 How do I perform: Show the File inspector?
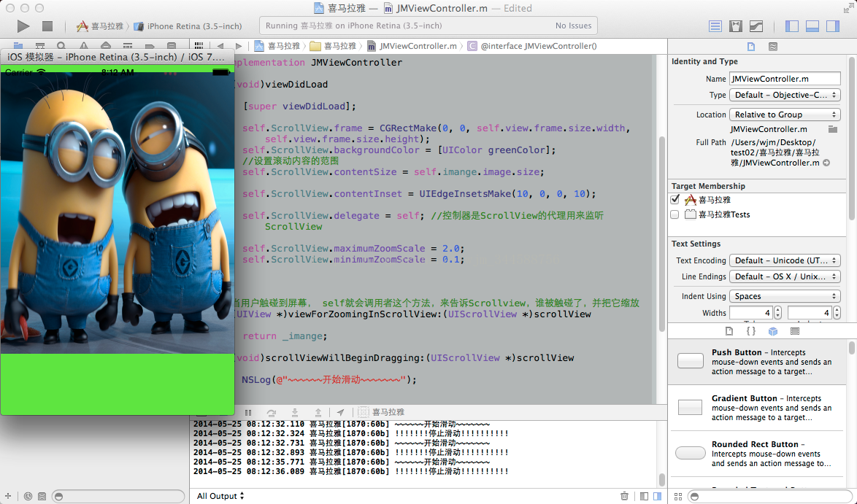751,47
